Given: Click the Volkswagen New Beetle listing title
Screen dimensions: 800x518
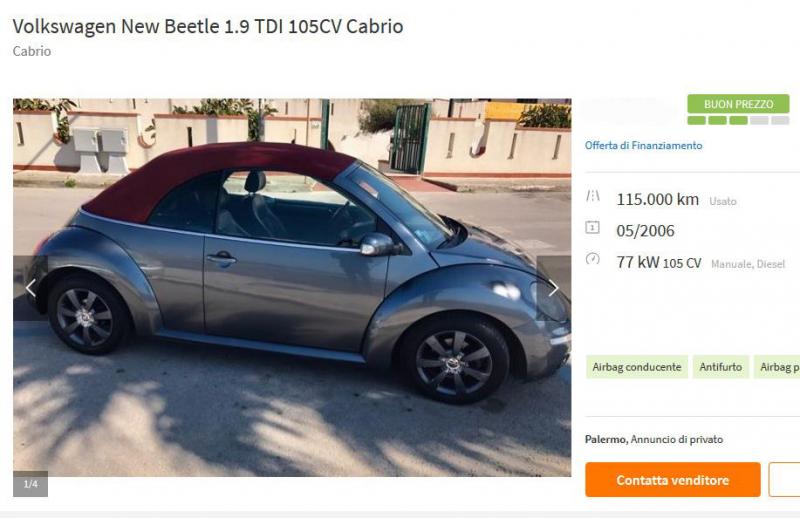Looking at the screenshot, I should (208, 26).
